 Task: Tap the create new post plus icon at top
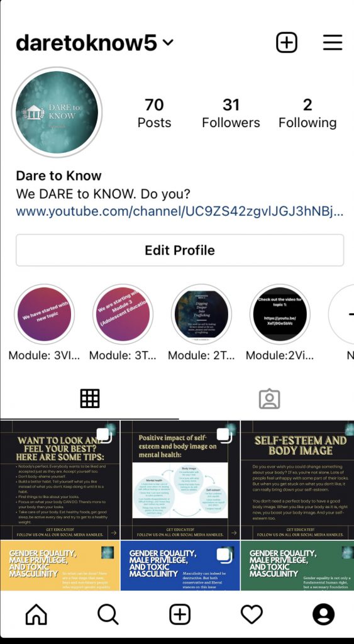pos(286,42)
